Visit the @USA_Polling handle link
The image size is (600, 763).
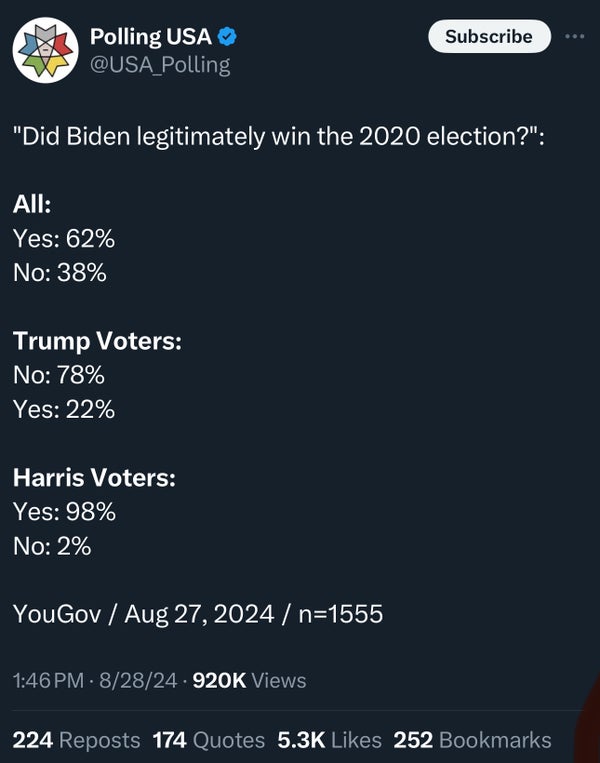(x=160, y=65)
